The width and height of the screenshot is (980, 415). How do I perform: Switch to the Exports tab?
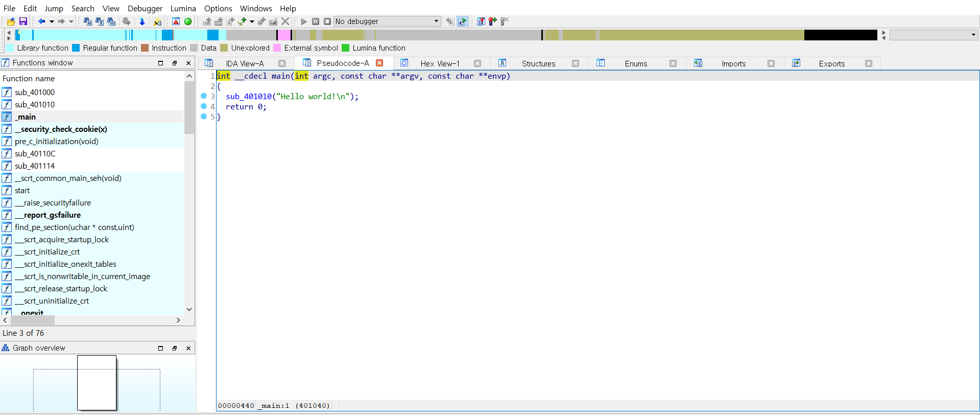pyautogui.click(x=831, y=63)
